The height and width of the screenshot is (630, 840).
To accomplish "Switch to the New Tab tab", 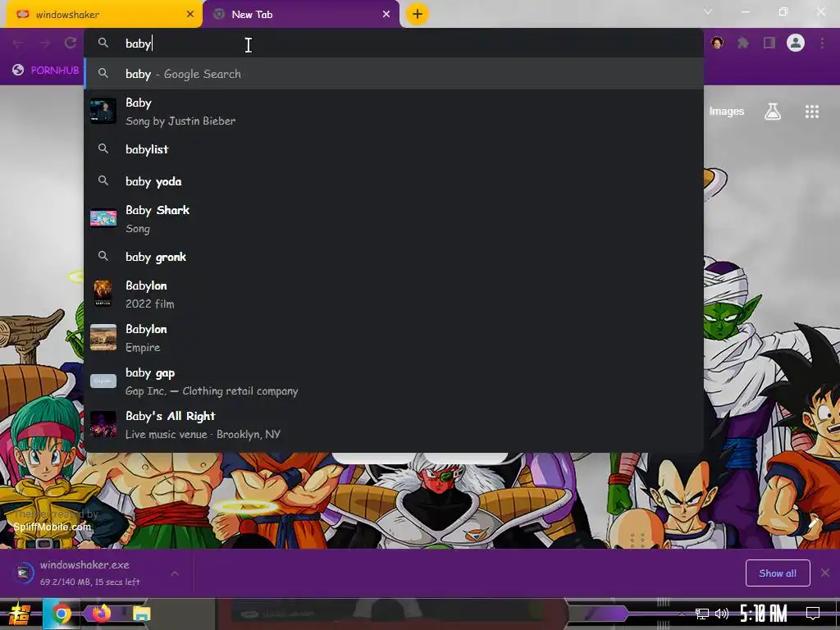I will 300,15.
